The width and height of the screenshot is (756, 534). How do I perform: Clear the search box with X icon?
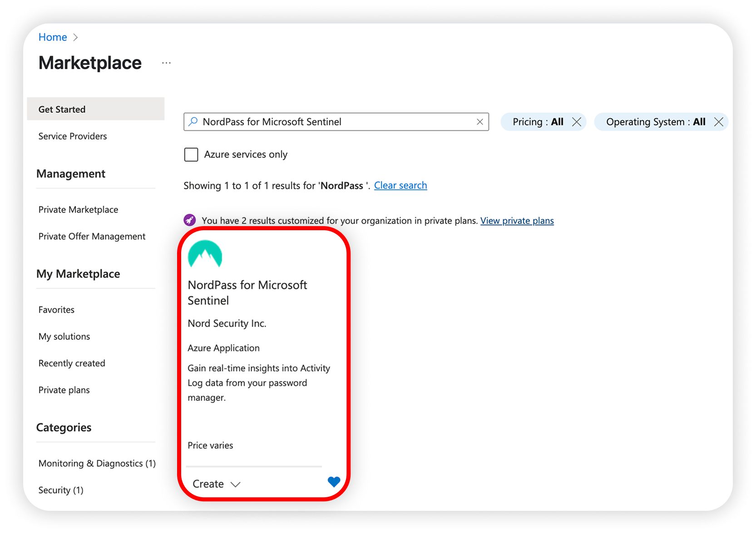tap(479, 122)
